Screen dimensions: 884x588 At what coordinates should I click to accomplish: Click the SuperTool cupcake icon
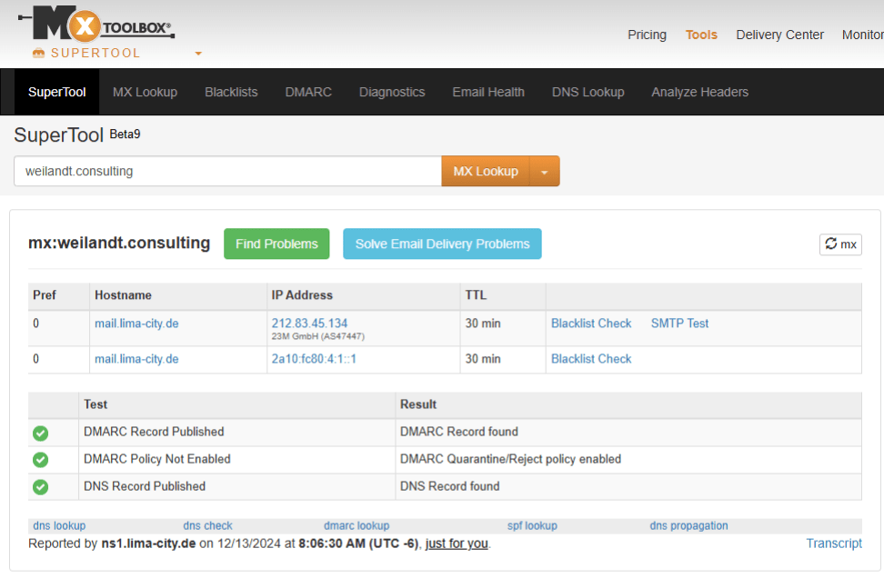click(38, 53)
